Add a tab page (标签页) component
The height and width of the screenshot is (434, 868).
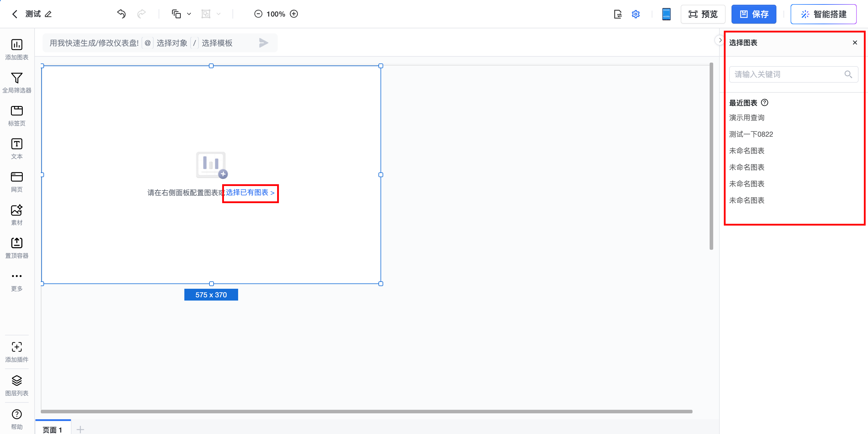click(17, 115)
